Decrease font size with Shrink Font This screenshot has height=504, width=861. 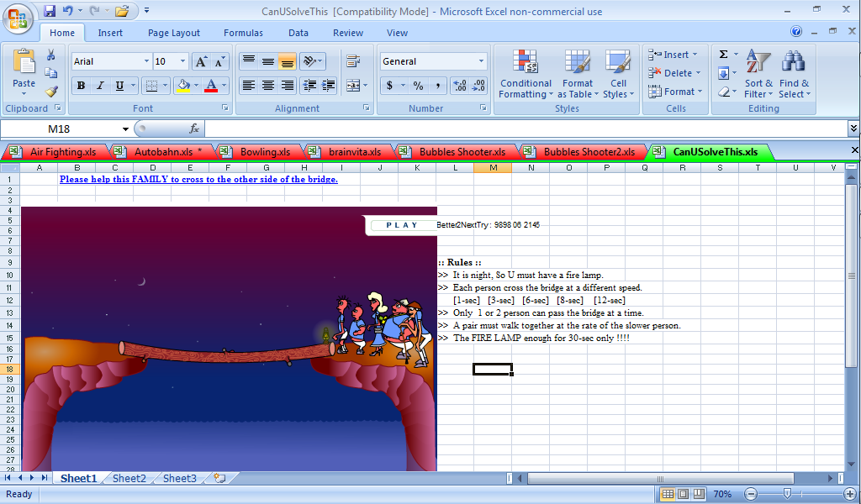point(219,61)
